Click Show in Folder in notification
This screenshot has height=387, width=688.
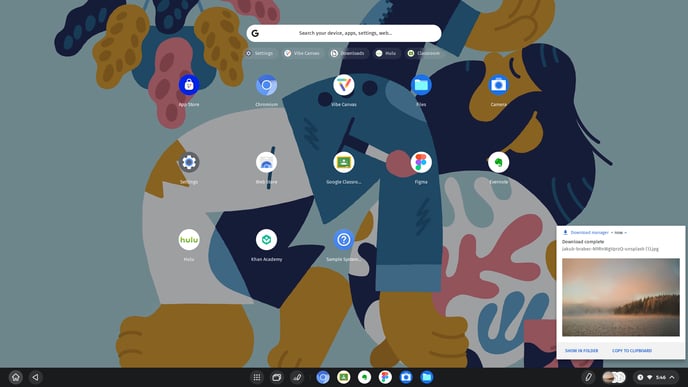(x=581, y=351)
